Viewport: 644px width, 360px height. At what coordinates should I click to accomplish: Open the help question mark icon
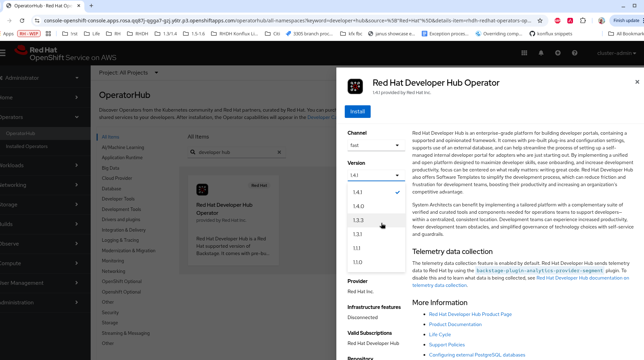pos(575,53)
